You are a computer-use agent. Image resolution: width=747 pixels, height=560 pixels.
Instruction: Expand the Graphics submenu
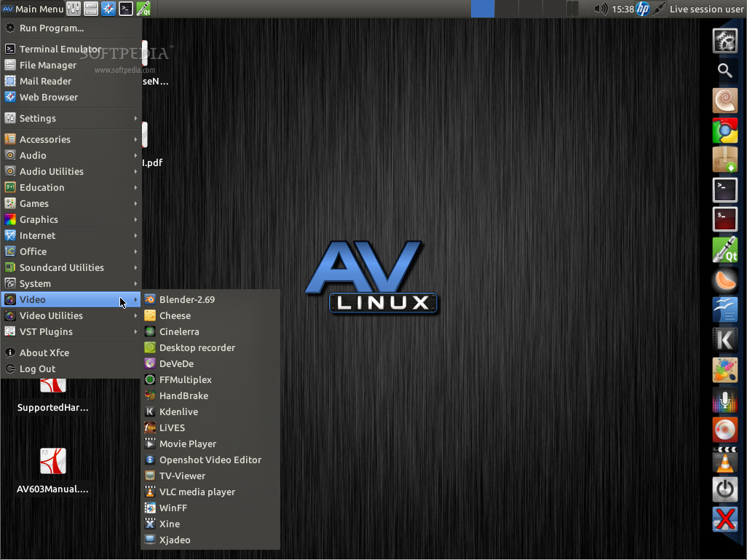pos(71,219)
